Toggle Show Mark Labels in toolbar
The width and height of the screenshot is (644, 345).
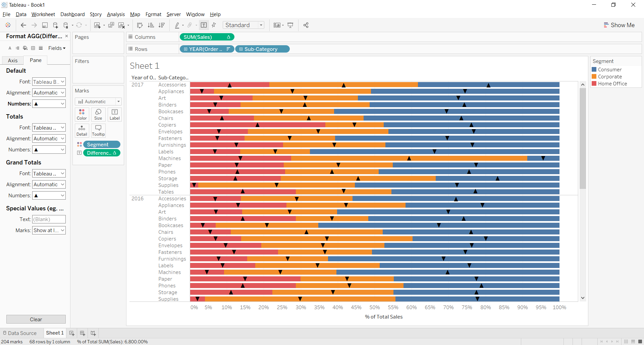pyautogui.click(x=204, y=25)
